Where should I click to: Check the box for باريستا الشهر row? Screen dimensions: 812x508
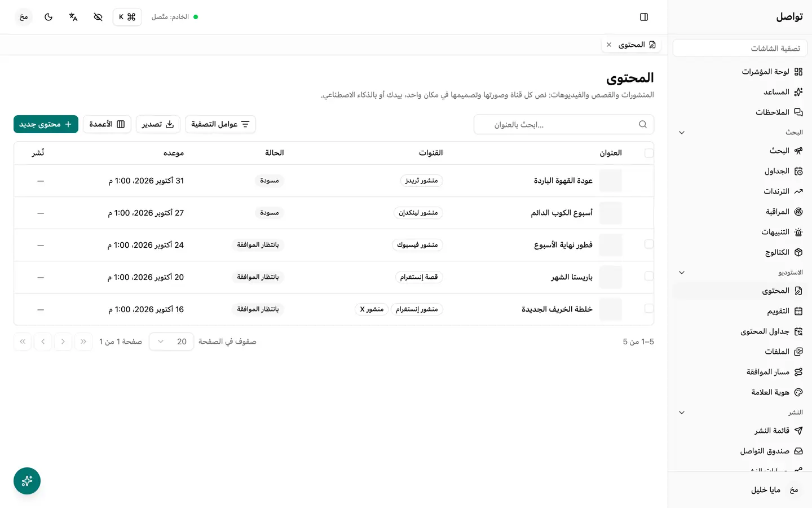649,277
